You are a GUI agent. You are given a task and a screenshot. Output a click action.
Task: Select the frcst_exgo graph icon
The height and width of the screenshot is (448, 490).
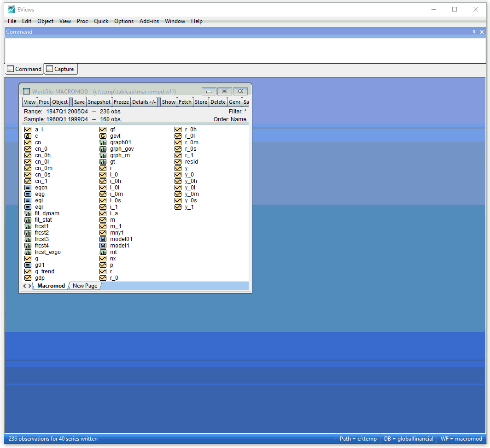tap(28, 252)
